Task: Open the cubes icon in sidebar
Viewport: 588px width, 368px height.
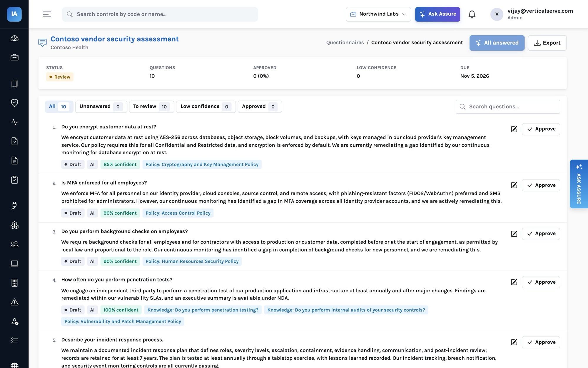Action: click(14, 225)
